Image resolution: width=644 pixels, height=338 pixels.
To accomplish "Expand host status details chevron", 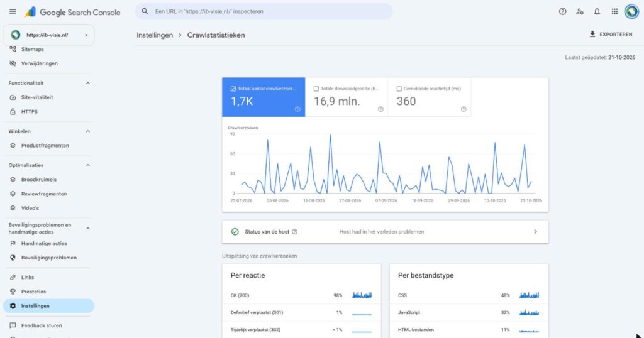I will tap(535, 232).
